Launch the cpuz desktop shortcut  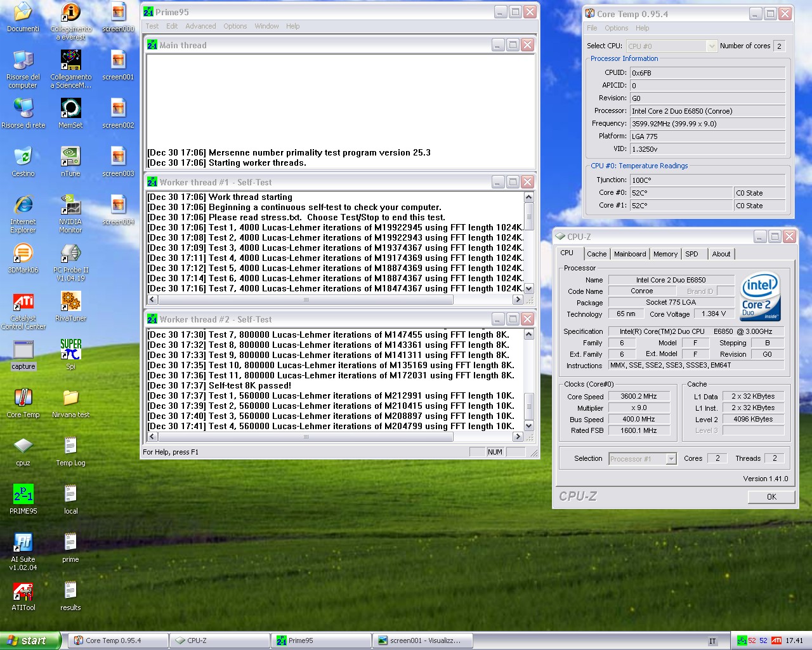click(23, 451)
